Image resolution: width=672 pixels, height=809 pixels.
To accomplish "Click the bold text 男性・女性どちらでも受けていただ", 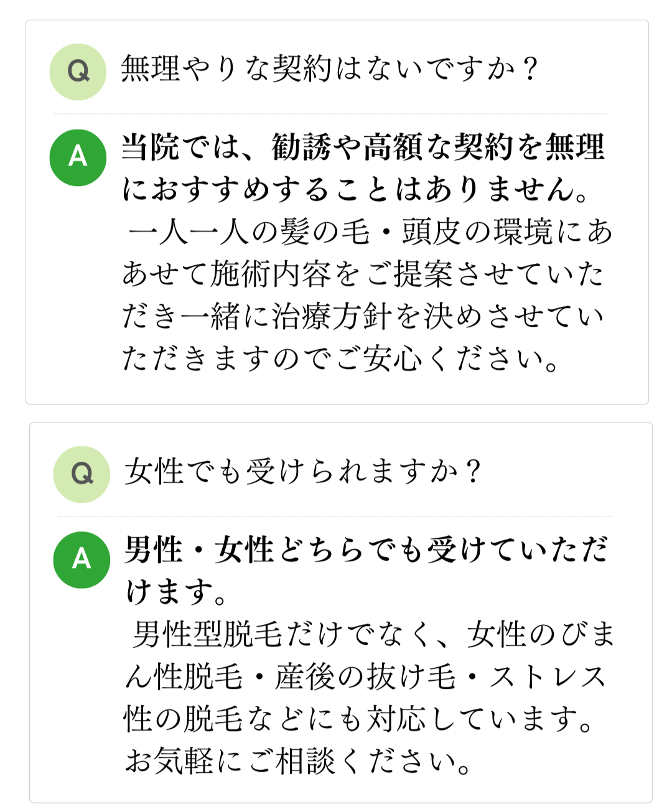I will pos(366,550).
